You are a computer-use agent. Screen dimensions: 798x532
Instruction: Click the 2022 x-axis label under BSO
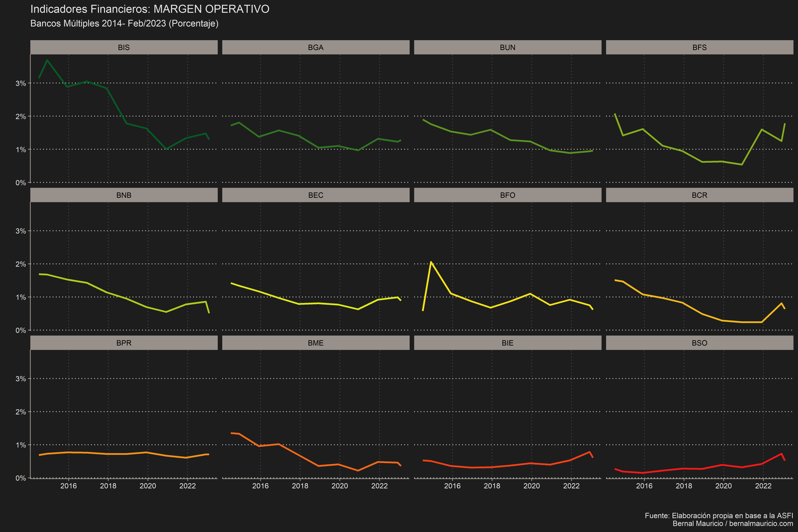click(763, 486)
